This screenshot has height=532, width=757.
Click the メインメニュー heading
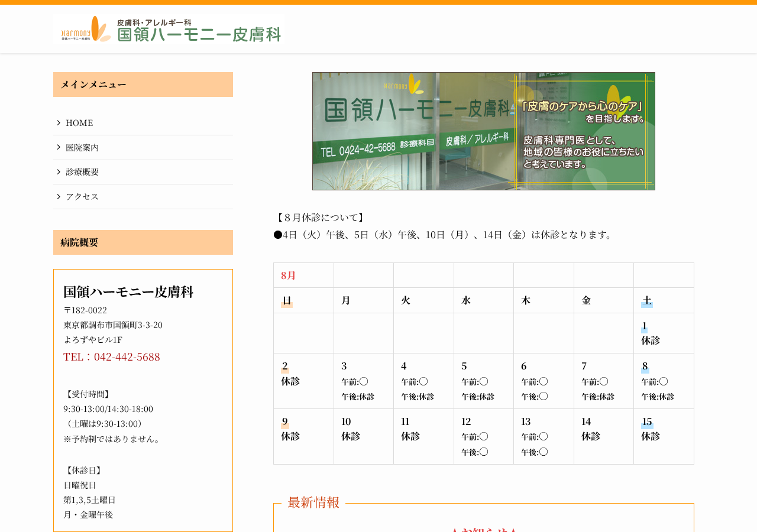(x=143, y=85)
